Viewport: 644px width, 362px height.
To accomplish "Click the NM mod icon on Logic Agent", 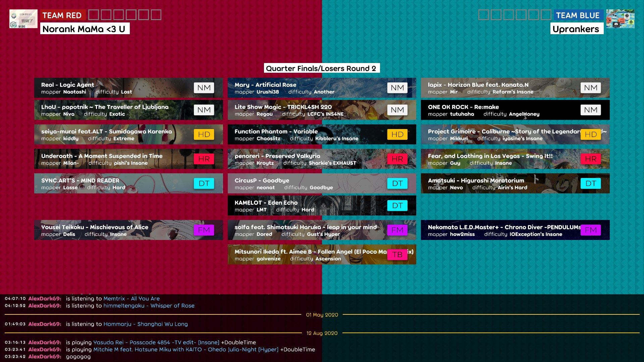I will [204, 87].
